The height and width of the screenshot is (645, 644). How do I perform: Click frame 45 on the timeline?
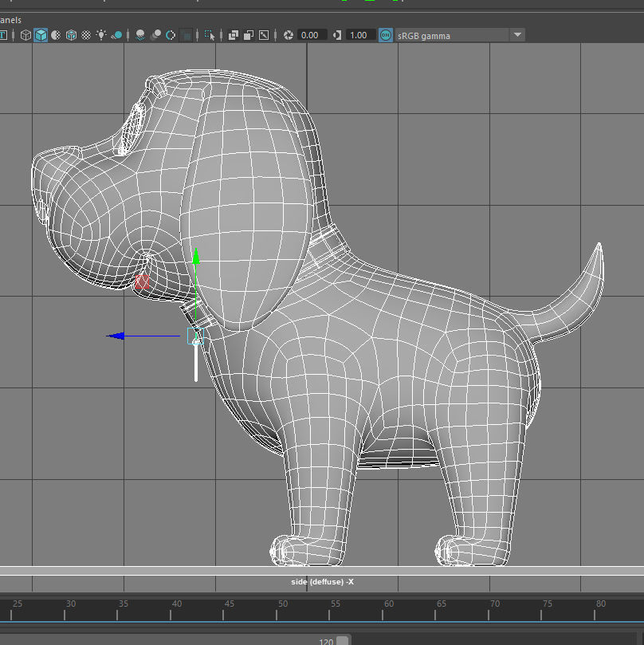(x=230, y=604)
